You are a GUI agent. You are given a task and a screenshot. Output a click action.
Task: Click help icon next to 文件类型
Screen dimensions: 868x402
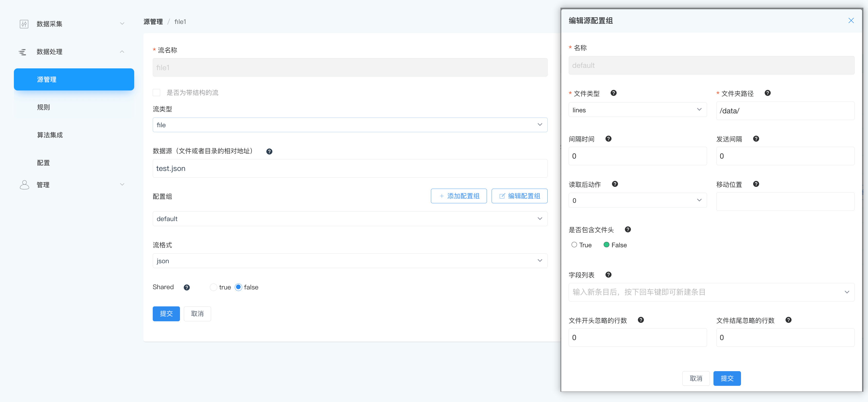(x=613, y=93)
